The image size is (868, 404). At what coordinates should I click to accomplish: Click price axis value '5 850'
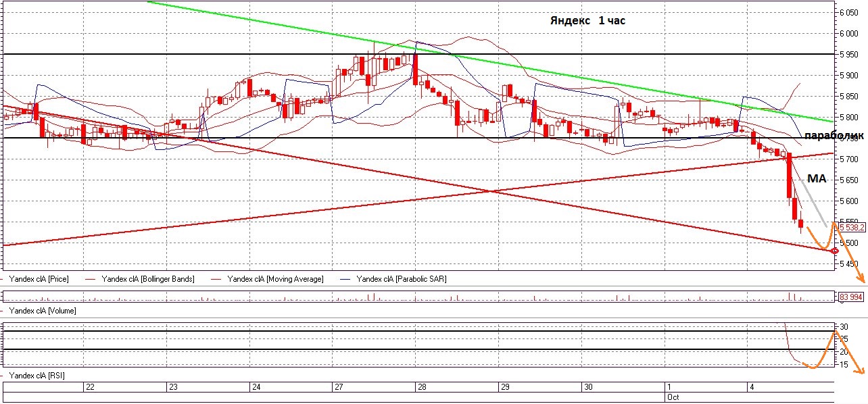849,97
